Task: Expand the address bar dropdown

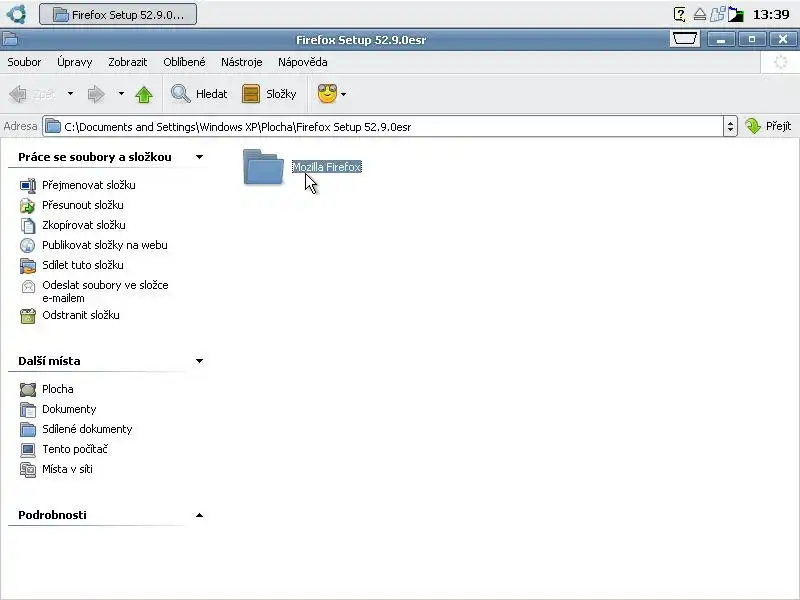Action: coord(730,127)
